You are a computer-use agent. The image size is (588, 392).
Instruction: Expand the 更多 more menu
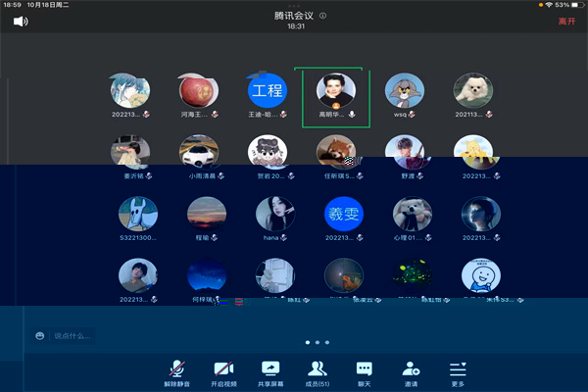(x=458, y=373)
